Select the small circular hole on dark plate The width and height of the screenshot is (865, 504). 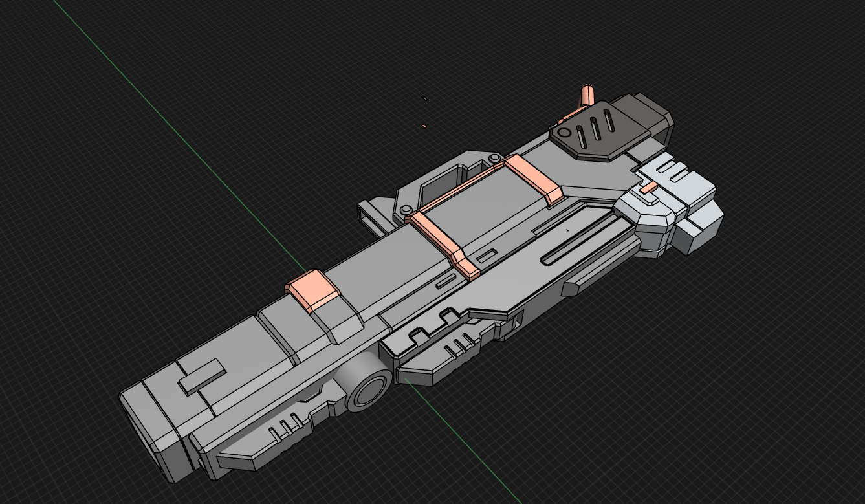coord(565,133)
